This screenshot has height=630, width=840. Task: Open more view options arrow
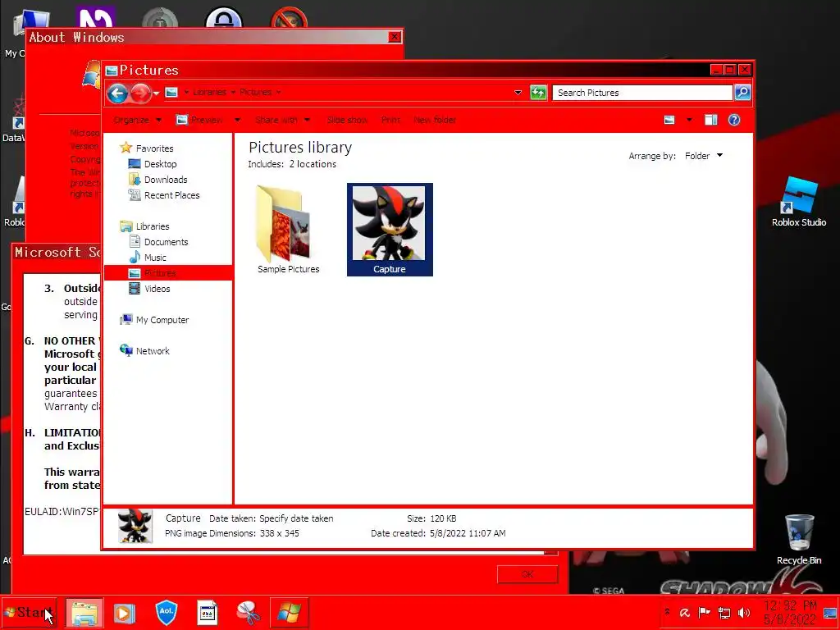tap(689, 120)
